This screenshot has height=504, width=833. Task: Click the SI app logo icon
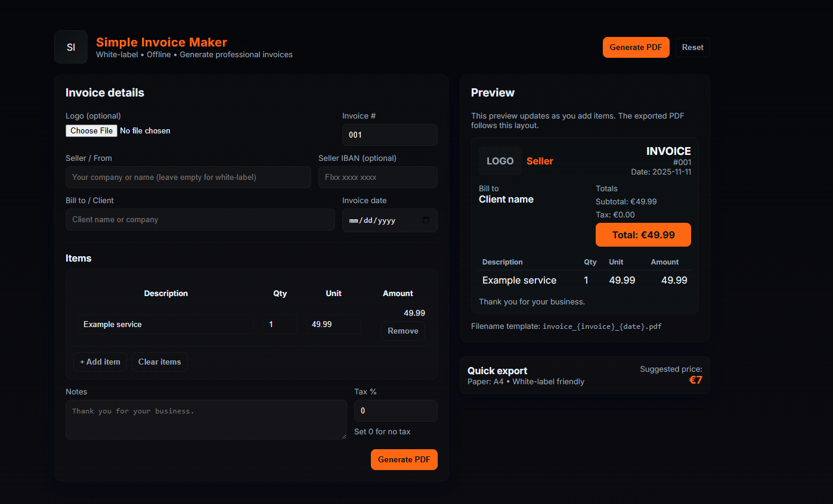pyautogui.click(x=70, y=47)
